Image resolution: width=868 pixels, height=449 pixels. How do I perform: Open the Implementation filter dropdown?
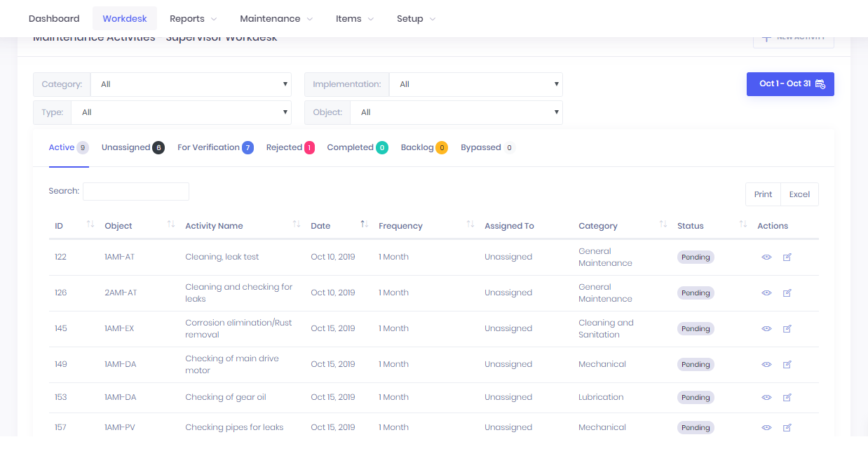pos(475,84)
